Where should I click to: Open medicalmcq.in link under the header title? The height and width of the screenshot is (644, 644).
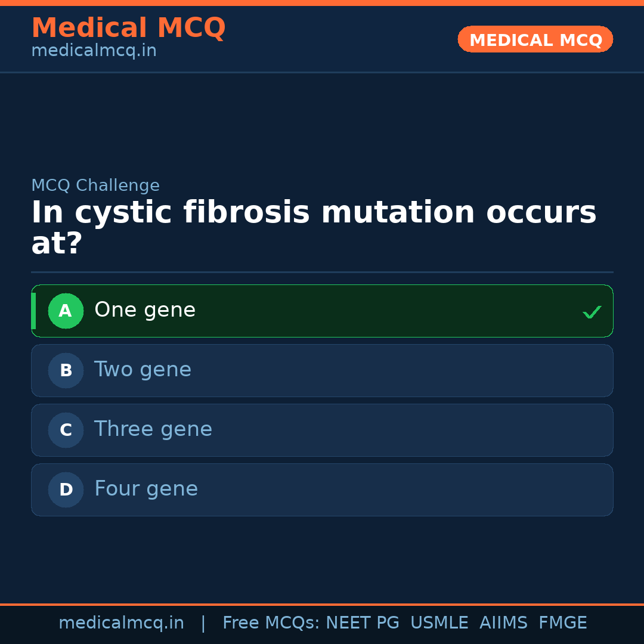coord(94,51)
